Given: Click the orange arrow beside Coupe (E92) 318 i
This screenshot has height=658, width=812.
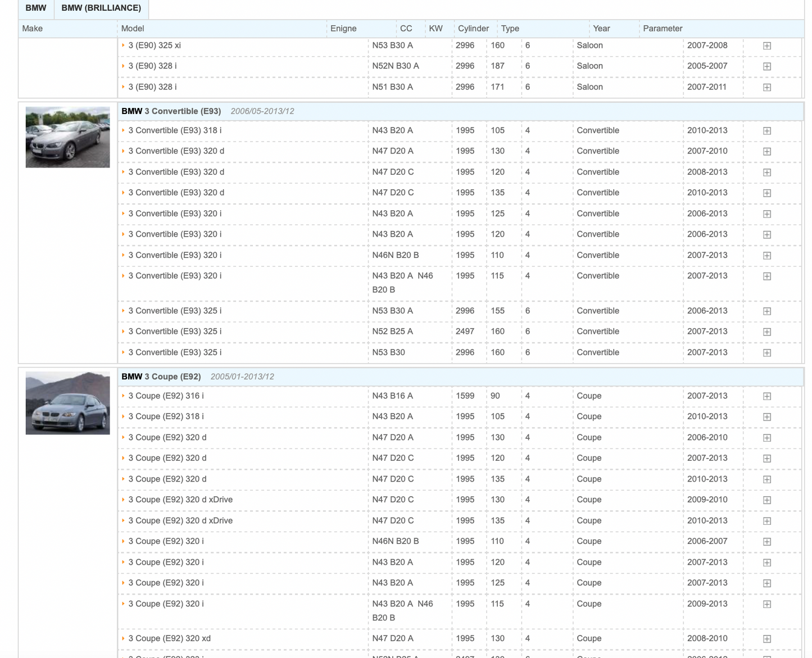Looking at the screenshot, I should pyautogui.click(x=123, y=416).
